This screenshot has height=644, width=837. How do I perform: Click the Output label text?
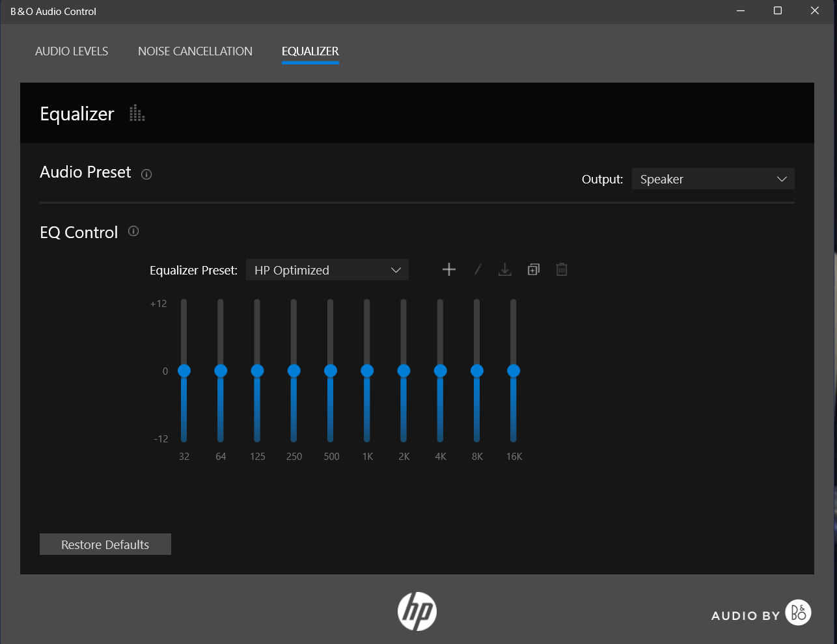click(602, 180)
